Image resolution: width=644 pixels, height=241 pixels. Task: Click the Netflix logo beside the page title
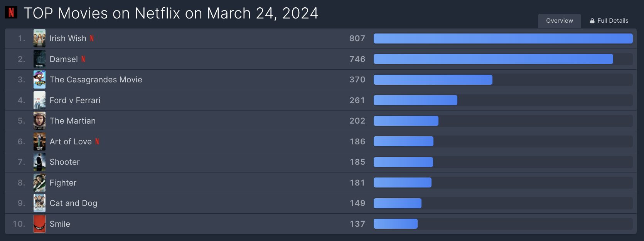[11, 13]
